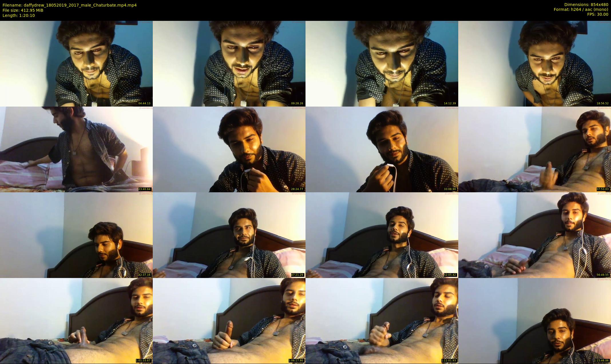Viewport: 611px width, 364px height.
Task: Open the frame stamped 33:08.90
Action: (382, 149)
